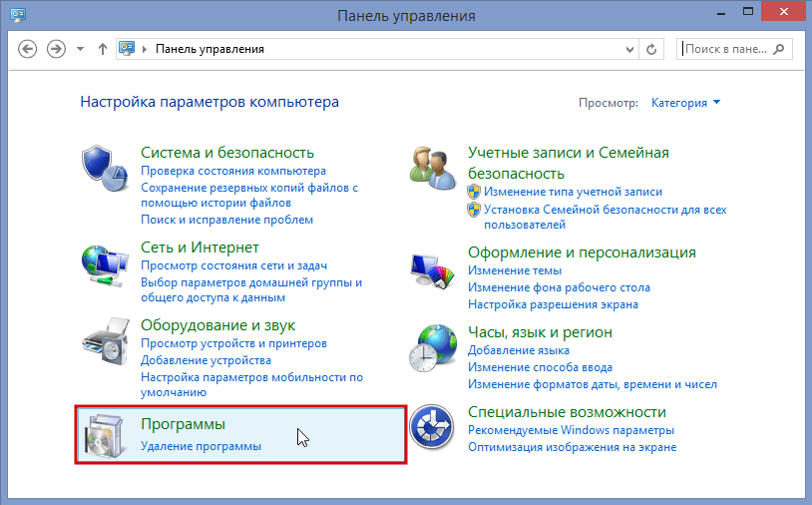Open Выбор параметров домашней группы link
Viewport: 812px width, 505px height.
tap(251, 290)
